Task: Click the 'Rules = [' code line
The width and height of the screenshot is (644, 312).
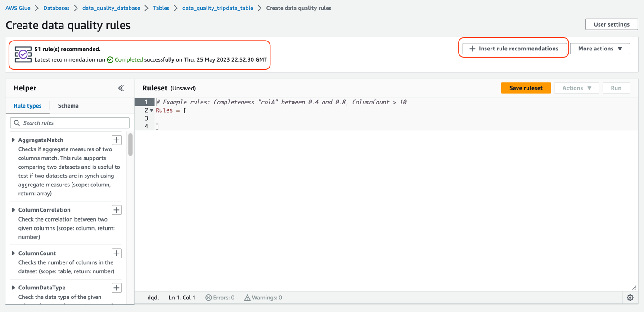Action: coord(171,110)
